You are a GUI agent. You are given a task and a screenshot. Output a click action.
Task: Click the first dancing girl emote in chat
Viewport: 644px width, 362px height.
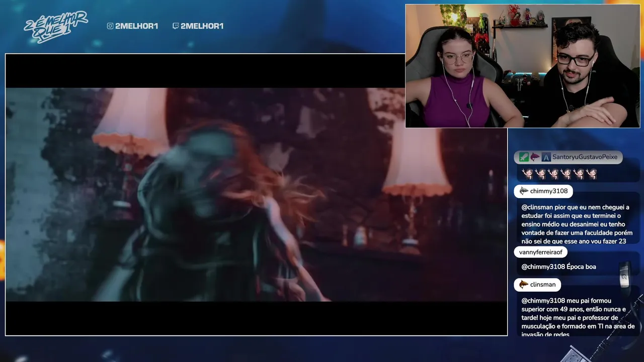[x=527, y=174]
